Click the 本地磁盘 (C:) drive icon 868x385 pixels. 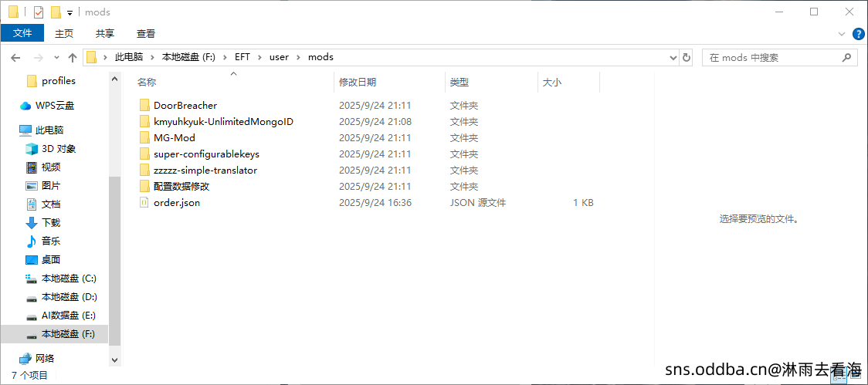click(x=32, y=279)
